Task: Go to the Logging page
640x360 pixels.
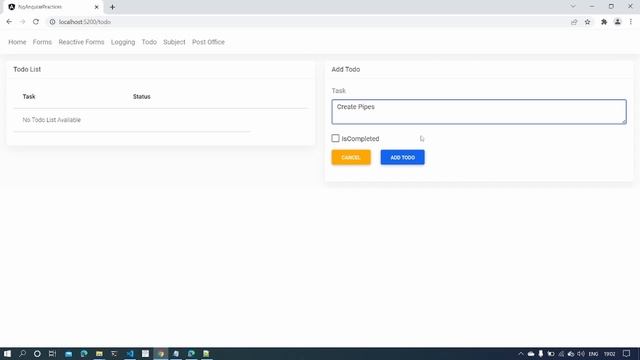Action: pyautogui.click(x=123, y=42)
